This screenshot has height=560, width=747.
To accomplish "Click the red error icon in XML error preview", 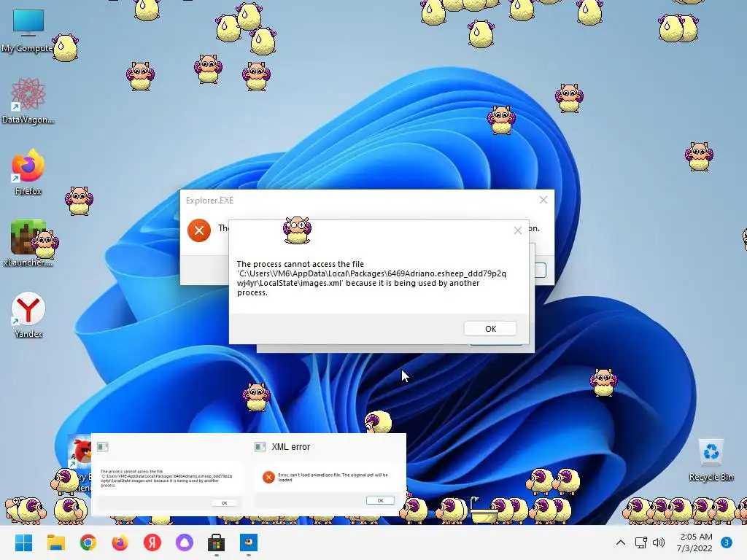I will (x=268, y=477).
